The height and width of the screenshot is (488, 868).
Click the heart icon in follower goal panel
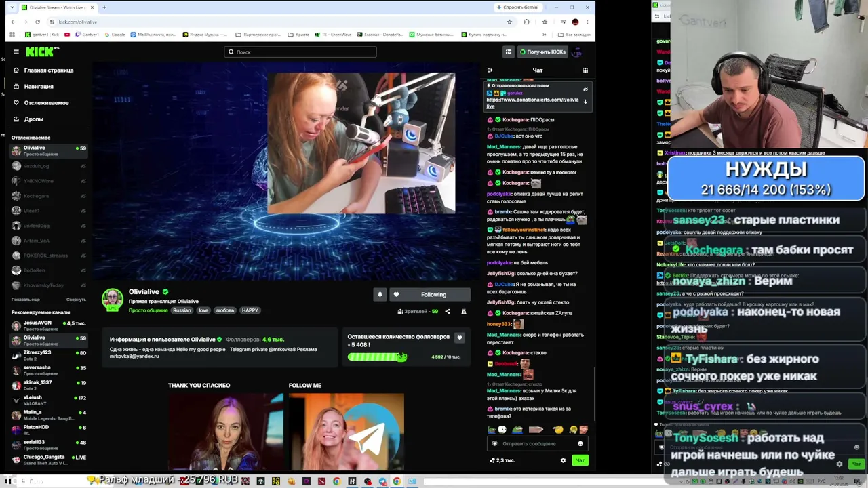460,338
